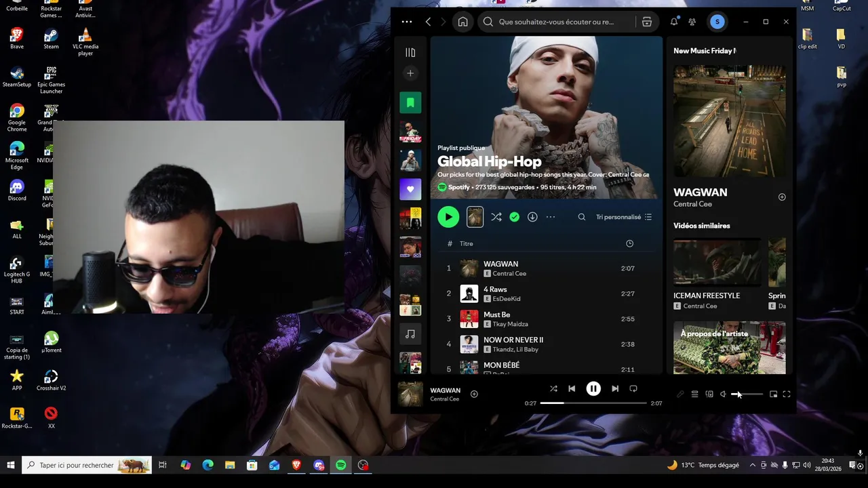Image resolution: width=868 pixels, height=488 pixels.
Task: Open now-playing album art thumbnail
Action: click(x=410, y=394)
